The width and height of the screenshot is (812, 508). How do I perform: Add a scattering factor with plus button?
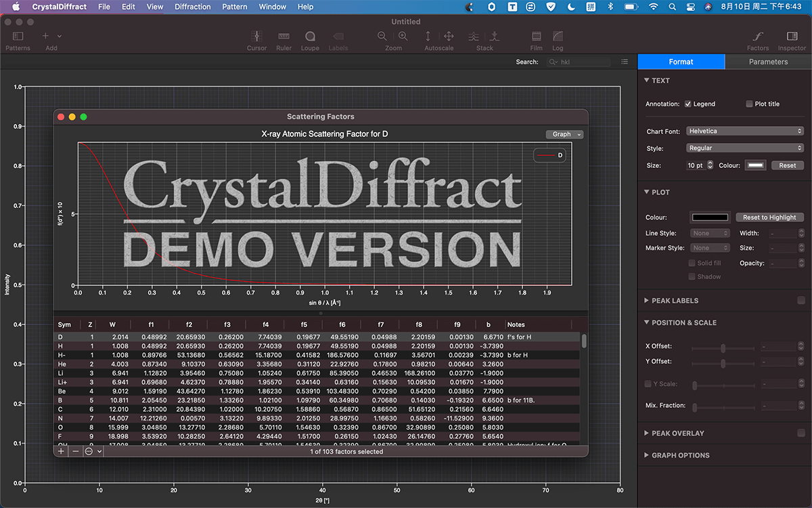(x=61, y=451)
